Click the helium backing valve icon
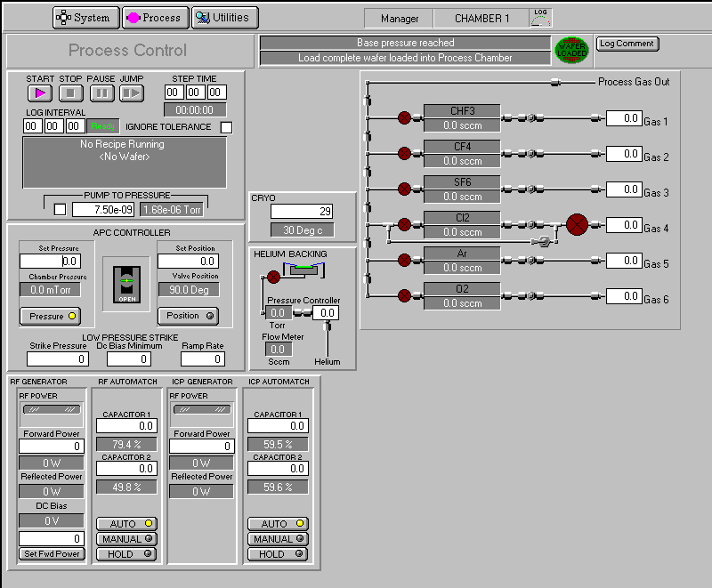Screen dimensions: 712x588 [x=273, y=278]
